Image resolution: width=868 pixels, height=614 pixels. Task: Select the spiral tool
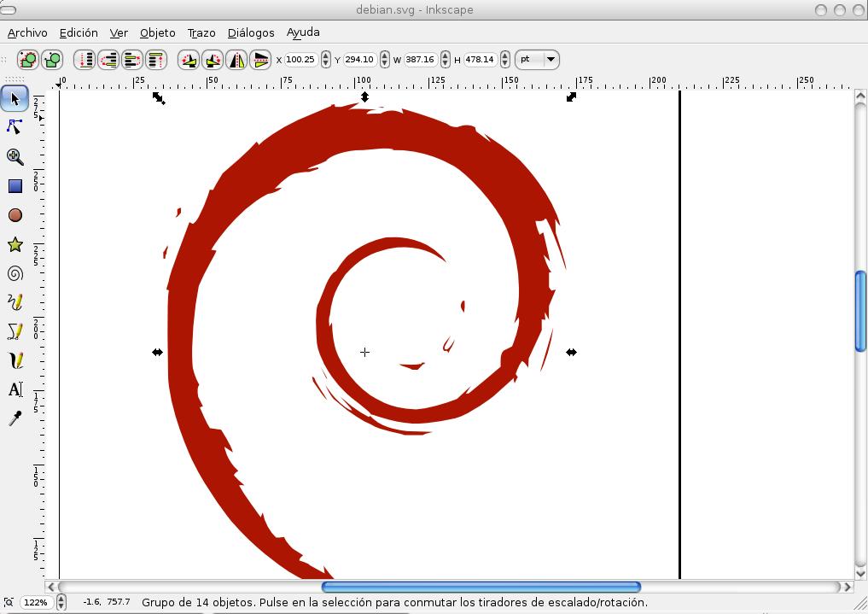pos(15,273)
